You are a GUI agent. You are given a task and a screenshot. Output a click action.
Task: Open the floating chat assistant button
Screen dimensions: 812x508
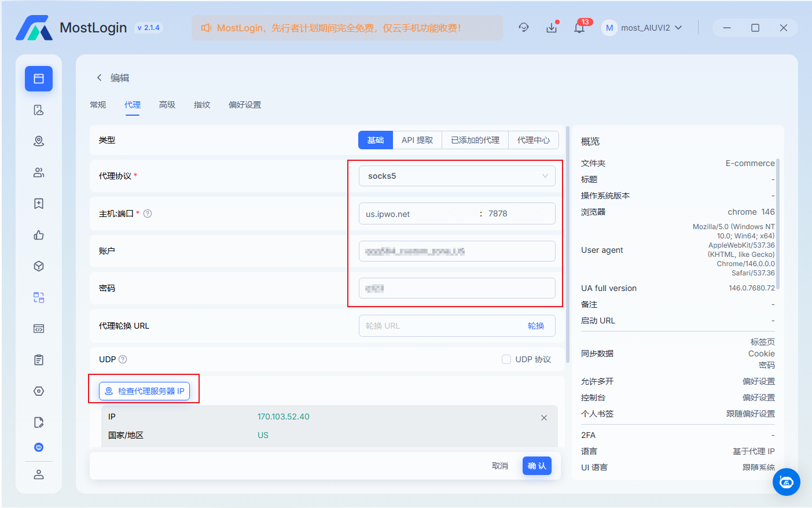[787, 482]
